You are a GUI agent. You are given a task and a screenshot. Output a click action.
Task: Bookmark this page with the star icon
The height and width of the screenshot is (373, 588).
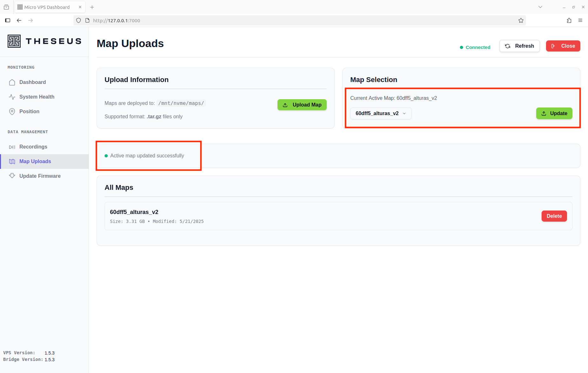(x=521, y=21)
